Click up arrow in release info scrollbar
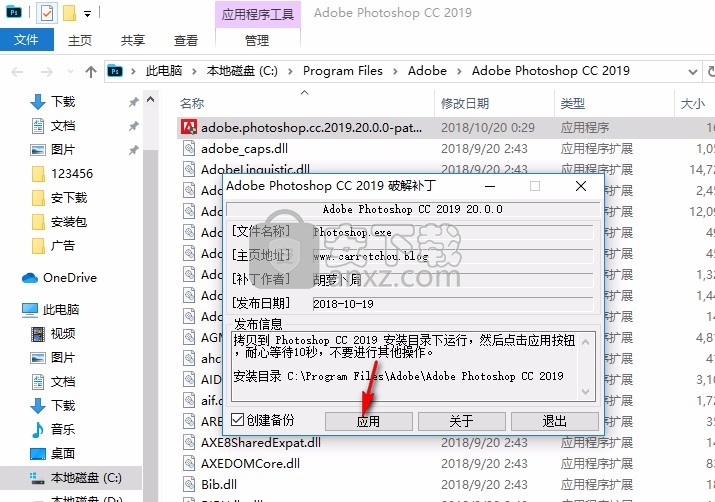 (x=586, y=342)
